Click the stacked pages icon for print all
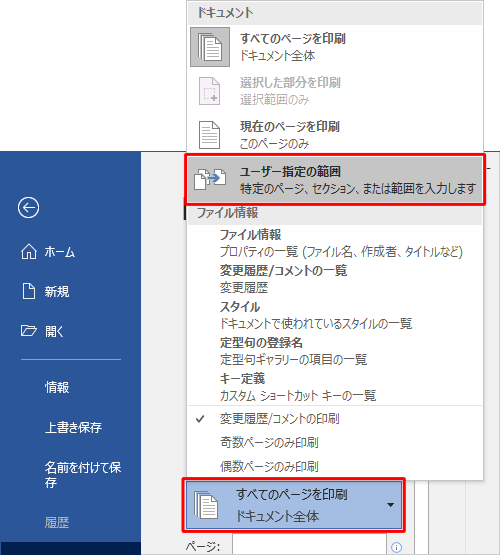The image size is (500, 555). click(210, 47)
